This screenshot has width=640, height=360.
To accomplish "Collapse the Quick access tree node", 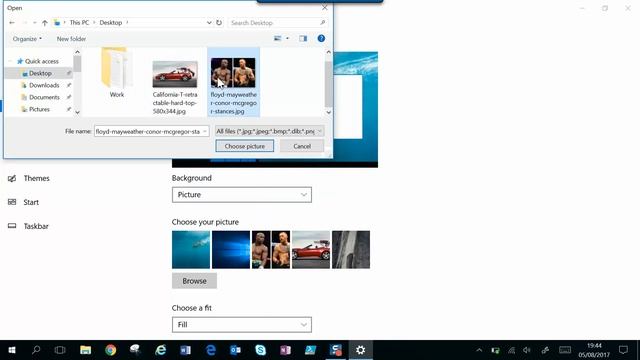I will click(11, 61).
